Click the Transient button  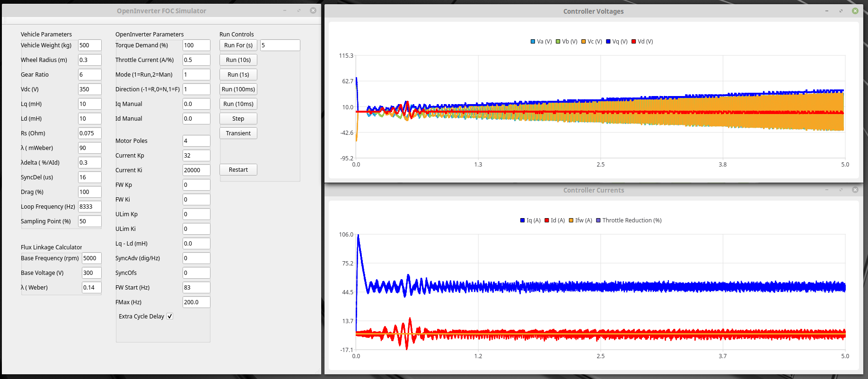pos(238,133)
